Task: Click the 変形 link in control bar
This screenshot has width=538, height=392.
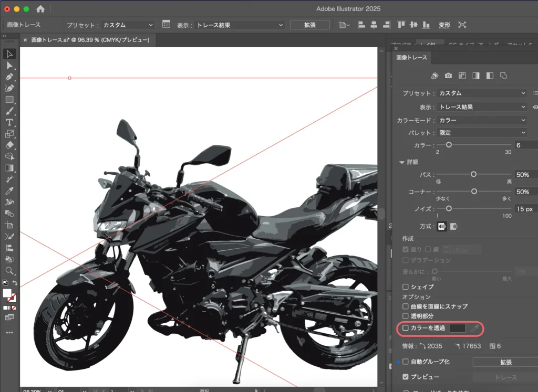Action: coord(444,25)
